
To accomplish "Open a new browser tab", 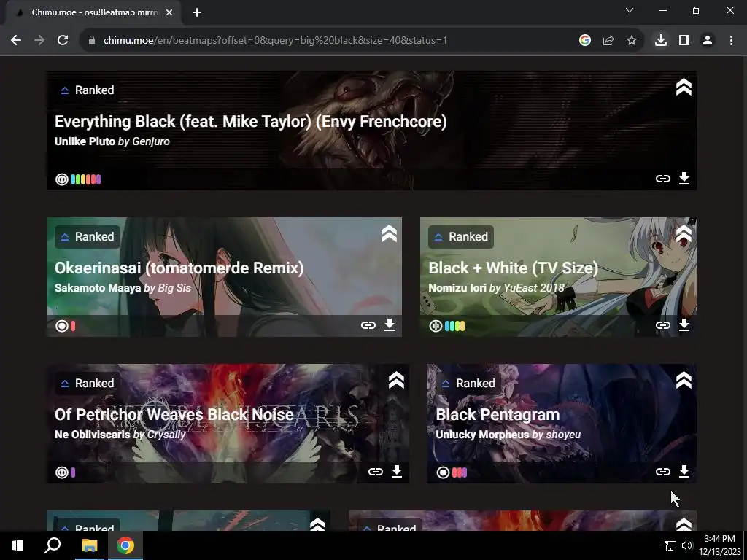I will pos(197,12).
